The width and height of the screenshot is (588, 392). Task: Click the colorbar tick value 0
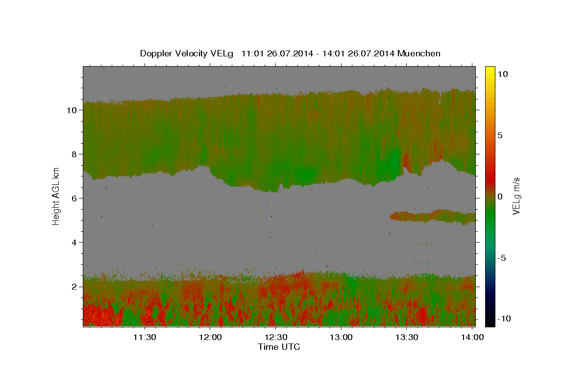500,196
